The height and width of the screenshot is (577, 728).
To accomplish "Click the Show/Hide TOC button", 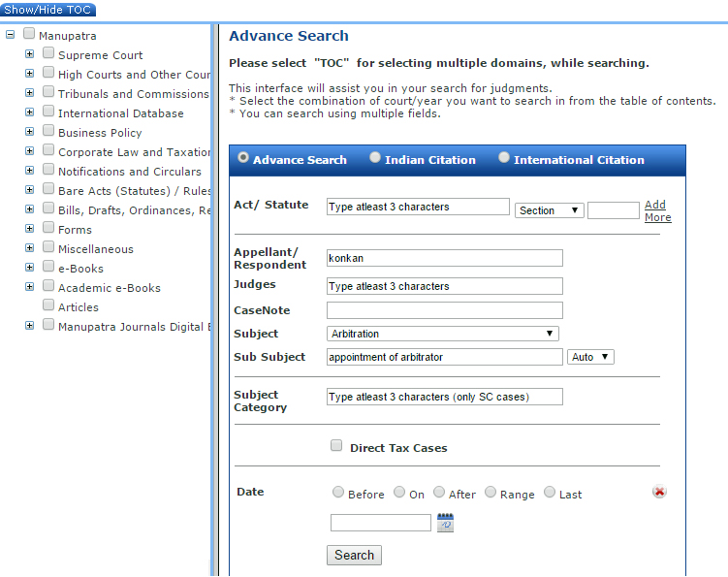I will 47,10.
